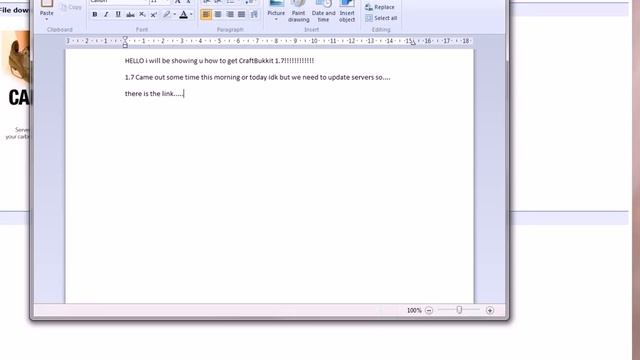Click the line 'HELLO i will be showing u'
Screen dimensions: 640x360
220,61
